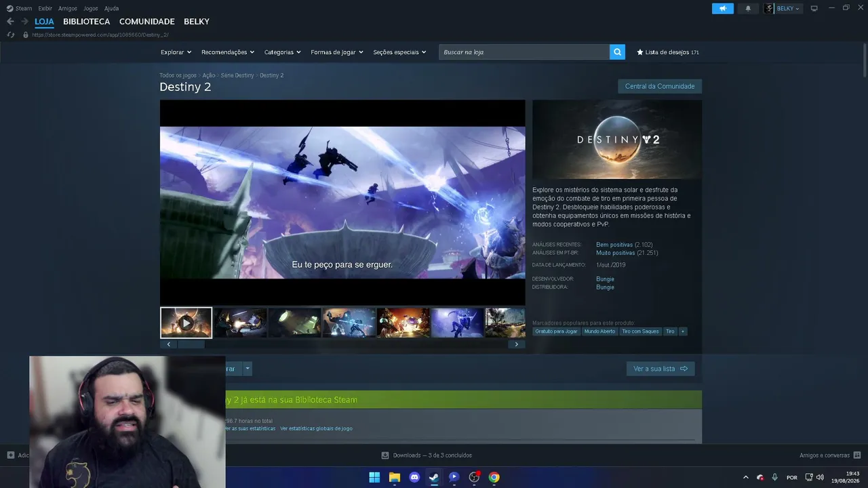Click the Série Destiny breadcrumb
The image size is (868, 488).
click(x=237, y=75)
